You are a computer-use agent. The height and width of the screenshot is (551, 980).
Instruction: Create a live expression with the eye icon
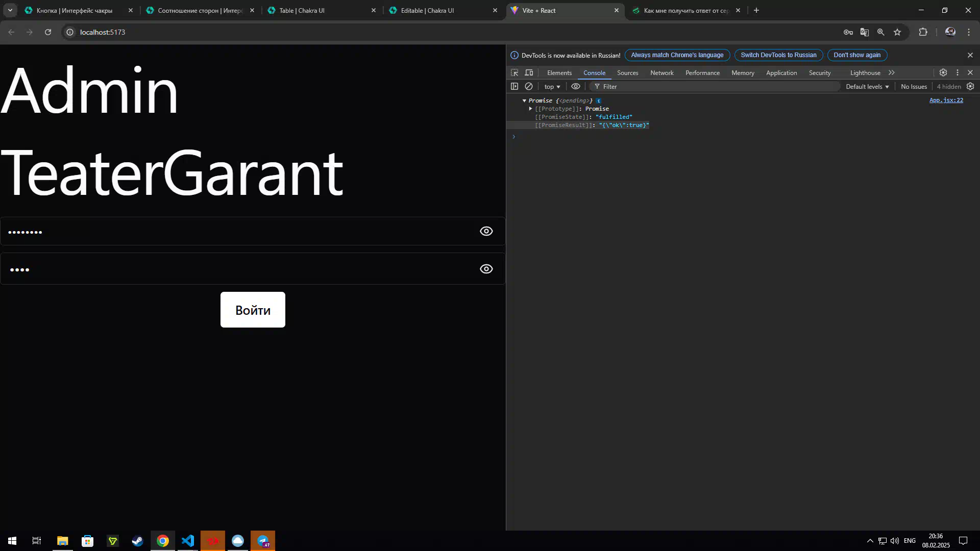[x=576, y=86]
